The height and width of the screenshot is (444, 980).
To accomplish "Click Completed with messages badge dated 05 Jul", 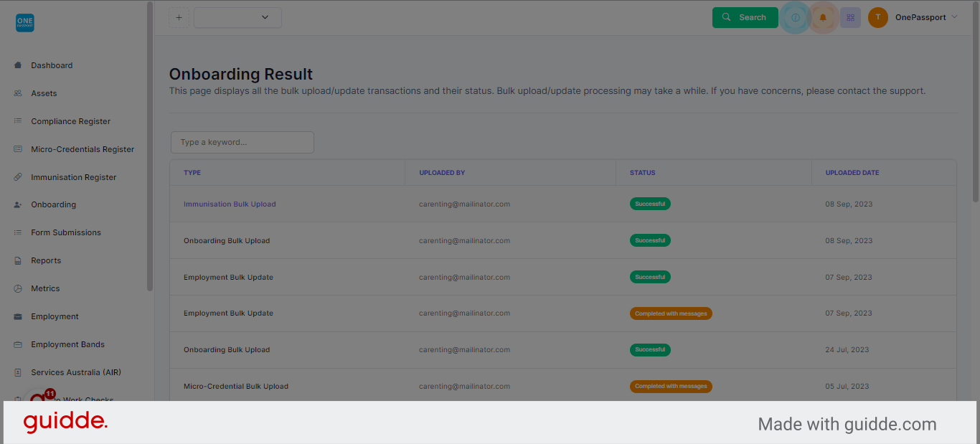I will pyautogui.click(x=671, y=386).
